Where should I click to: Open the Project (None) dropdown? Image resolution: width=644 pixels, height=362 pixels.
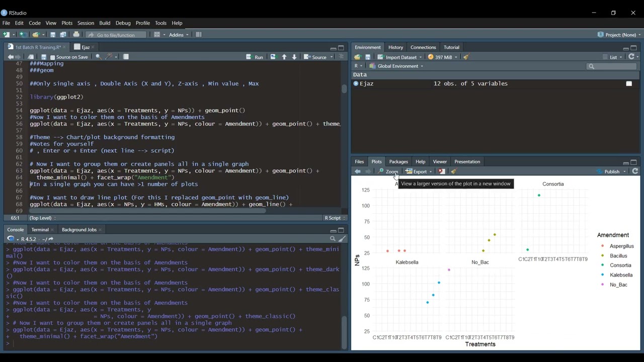coord(619,35)
